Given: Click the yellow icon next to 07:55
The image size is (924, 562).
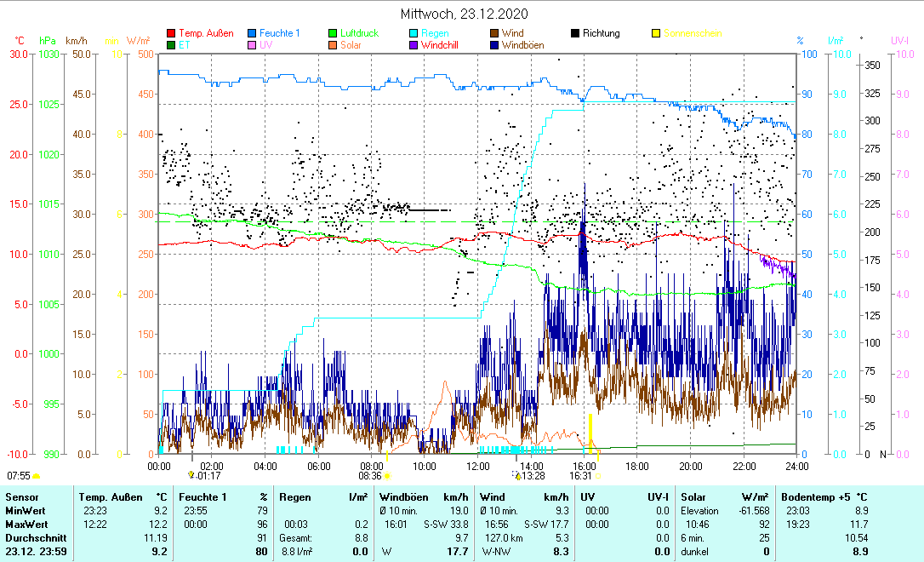Looking at the screenshot, I should point(36,476).
